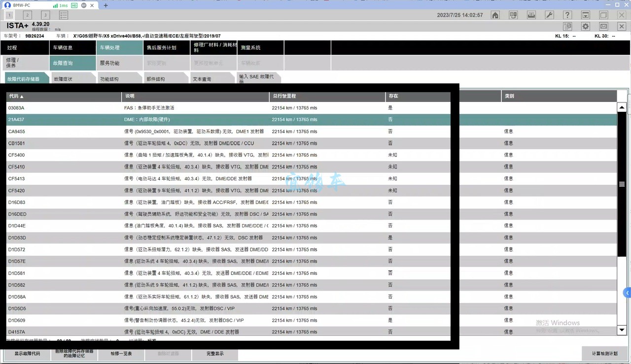Click the device connection icon left of gear

(567, 27)
